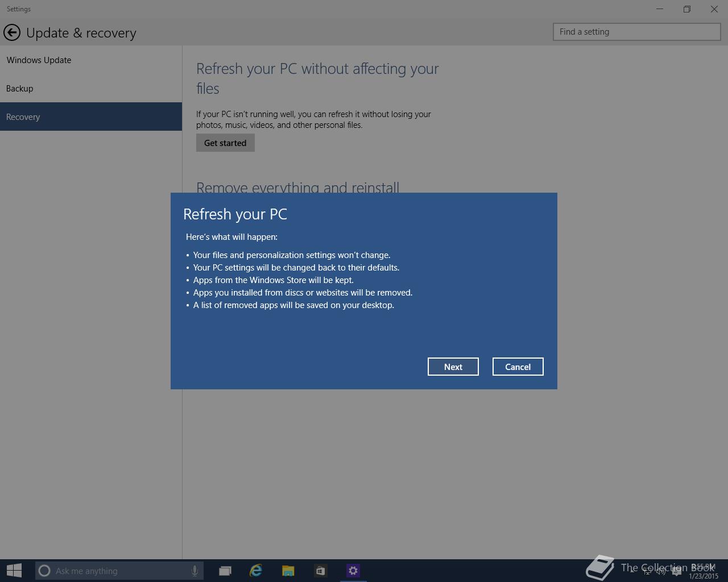Click the network icon in system tray

click(647, 571)
